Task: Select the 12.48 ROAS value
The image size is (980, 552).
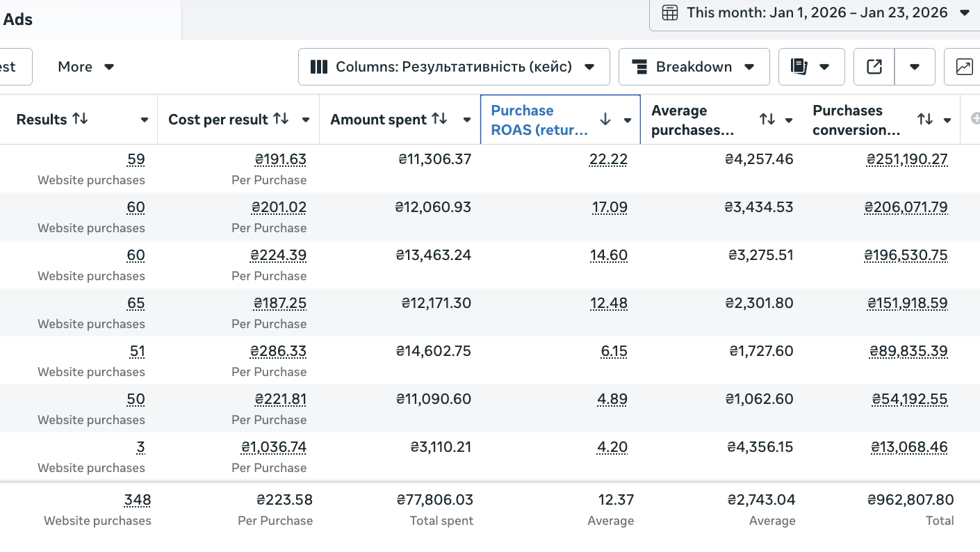Action: click(x=610, y=303)
